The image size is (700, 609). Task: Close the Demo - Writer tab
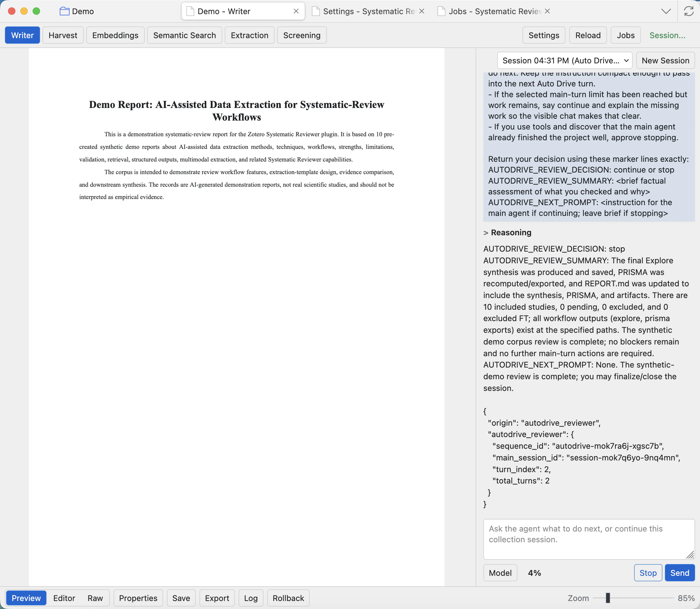[x=296, y=11]
